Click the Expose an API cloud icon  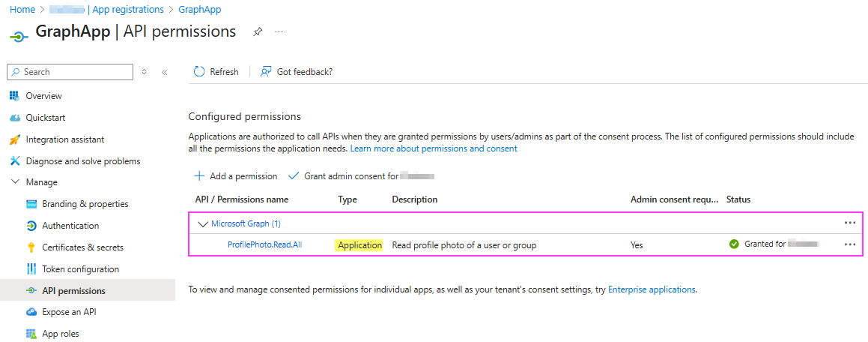click(x=31, y=312)
